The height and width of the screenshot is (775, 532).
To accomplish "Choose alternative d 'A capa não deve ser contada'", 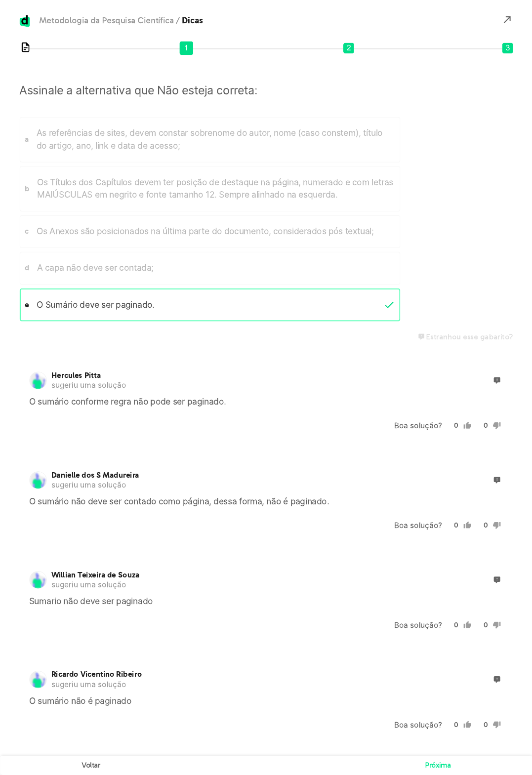I will [210, 268].
